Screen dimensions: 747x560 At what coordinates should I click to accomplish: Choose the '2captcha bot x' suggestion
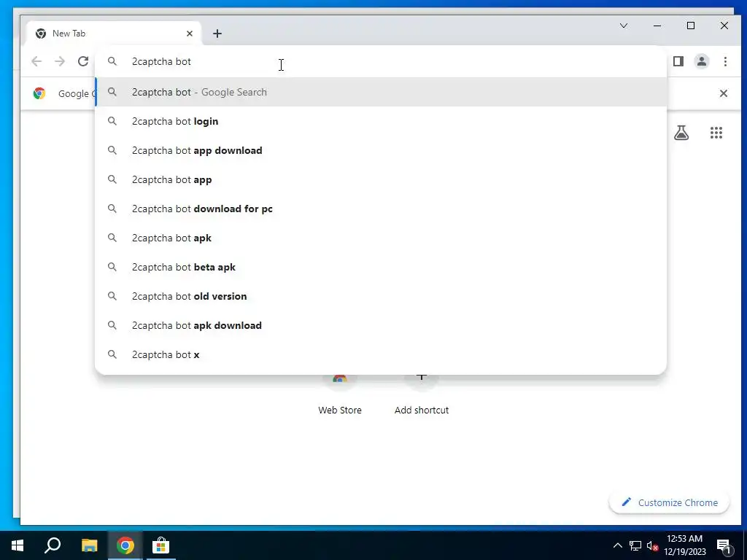(x=381, y=354)
